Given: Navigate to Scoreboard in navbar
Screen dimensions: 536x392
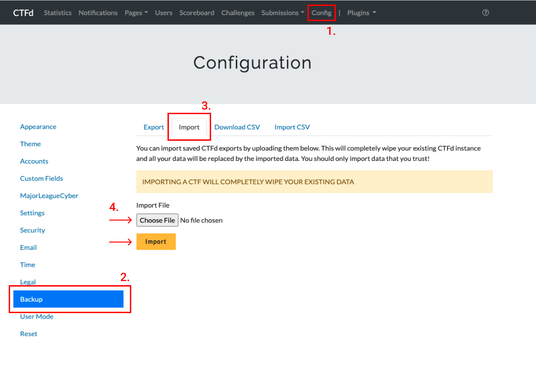Looking at the screenshot, I should [196, 13].
